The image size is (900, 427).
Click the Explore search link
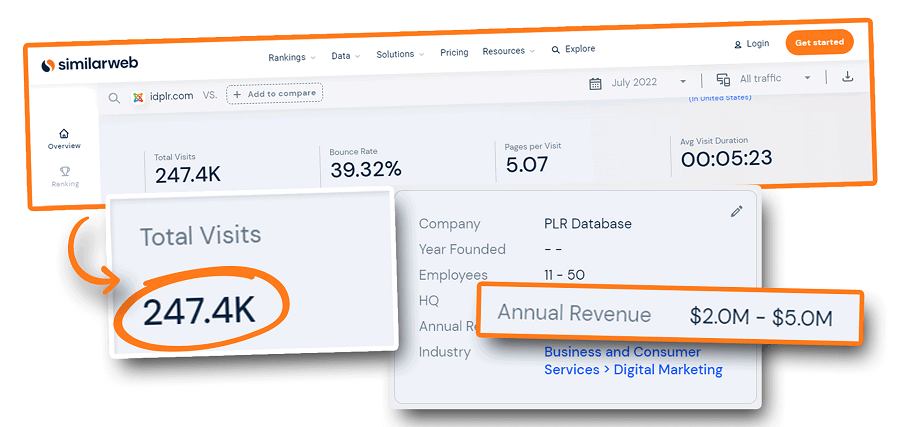(x=573, y=49)
